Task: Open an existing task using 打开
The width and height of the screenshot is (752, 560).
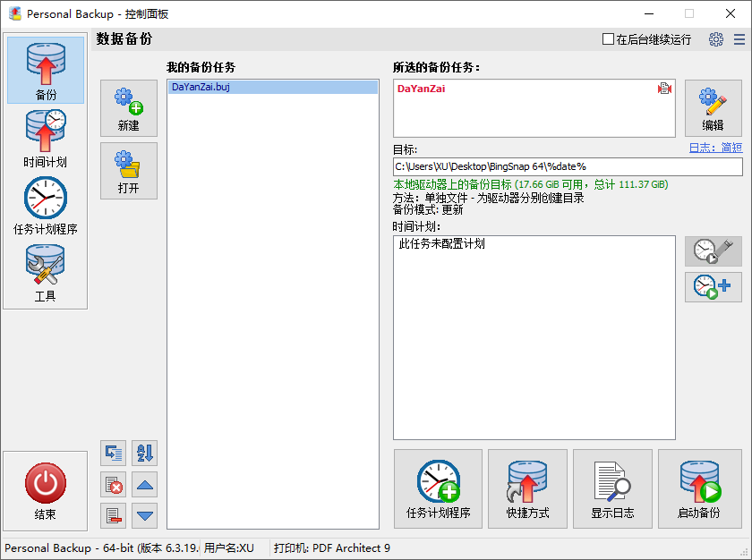Action: tap(128, 170)
